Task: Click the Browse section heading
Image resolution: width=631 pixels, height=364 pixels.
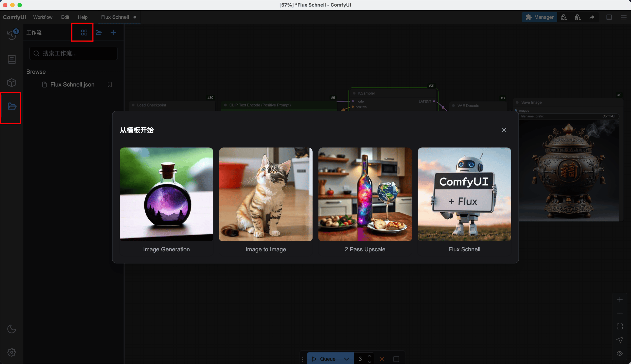Action: 36,72
